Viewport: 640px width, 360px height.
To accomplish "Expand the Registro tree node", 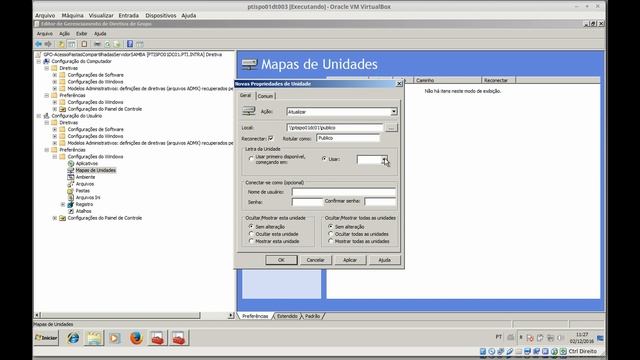I will click(x=63, y=204).
